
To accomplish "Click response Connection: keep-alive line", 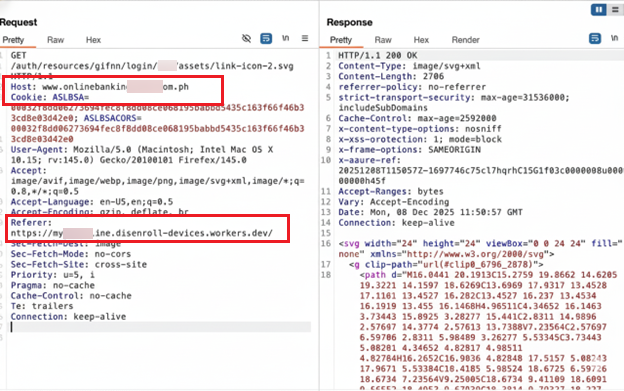I will 396,223.
